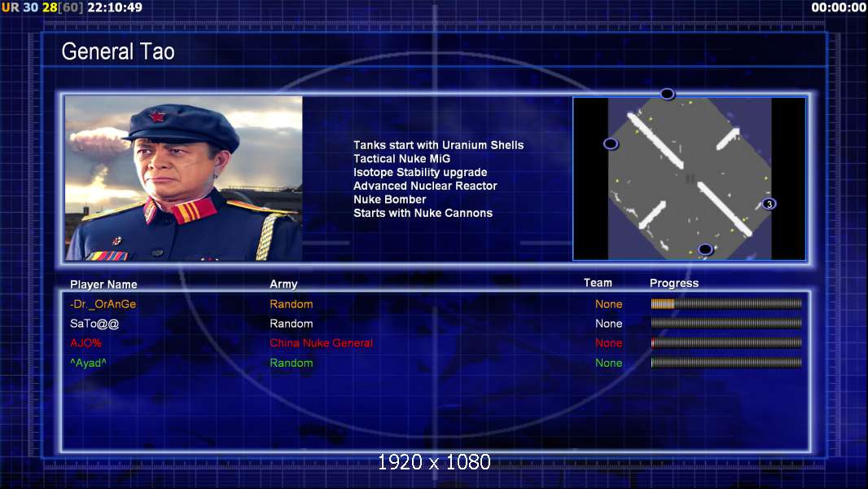Click the 'Nuke Bomber' line
Image resolution: width=868 pixels, height=489 pixels.
pos(390,200)
